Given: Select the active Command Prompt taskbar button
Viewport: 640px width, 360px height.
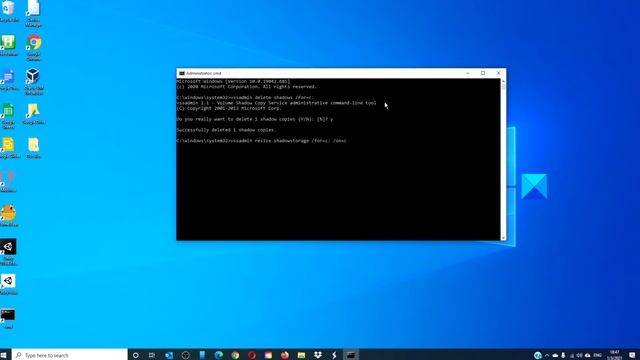Looking at the screenshot, I should pyautogui.click(x=351, y=355).
